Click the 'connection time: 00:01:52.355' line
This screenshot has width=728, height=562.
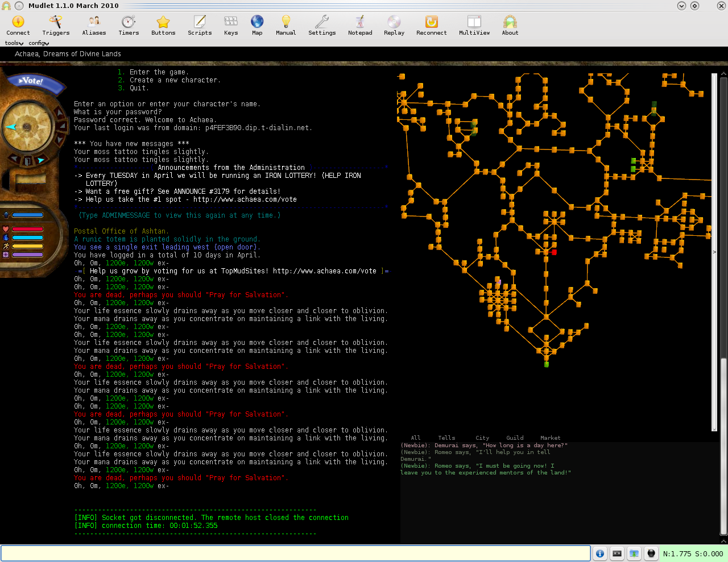(146, 526)
